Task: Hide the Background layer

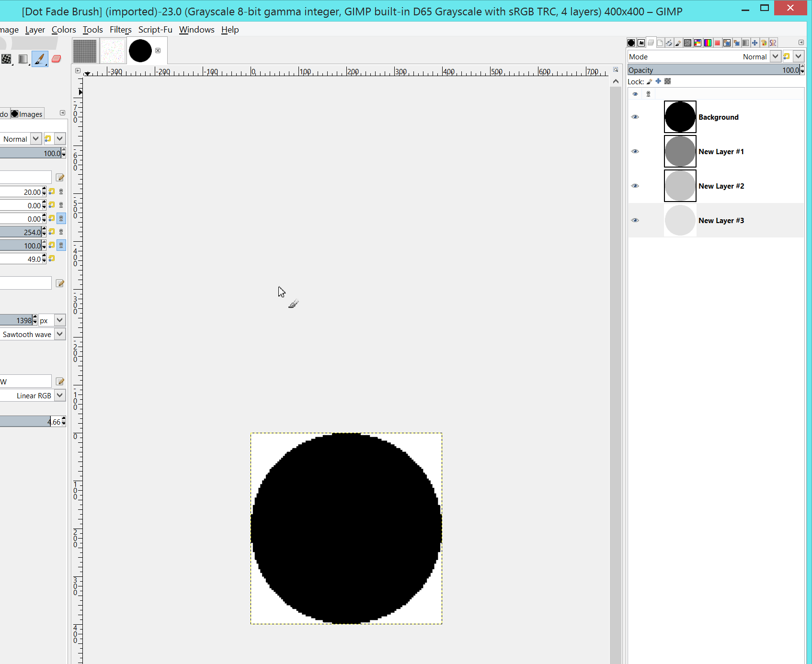Action: (x=635, y=117)
